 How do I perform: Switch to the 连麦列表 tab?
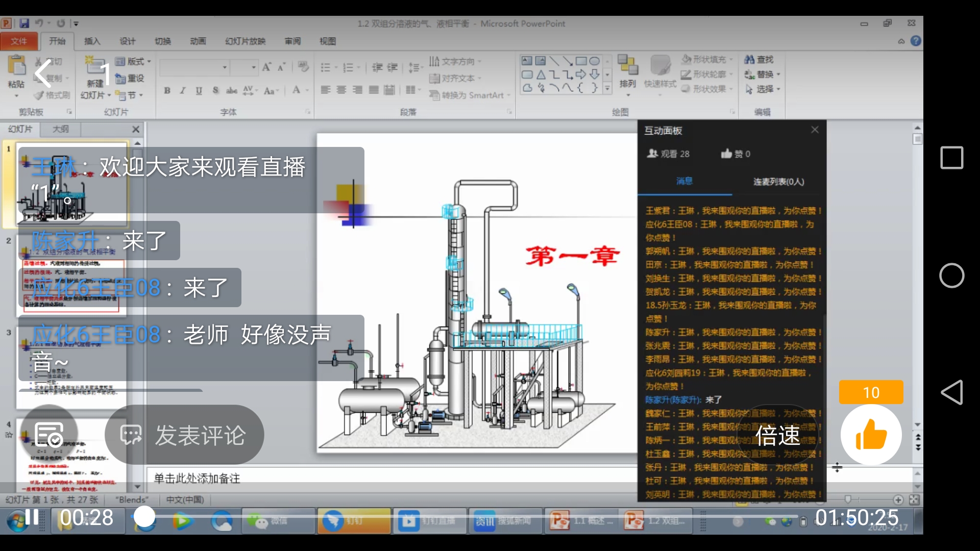coord(778,182)
